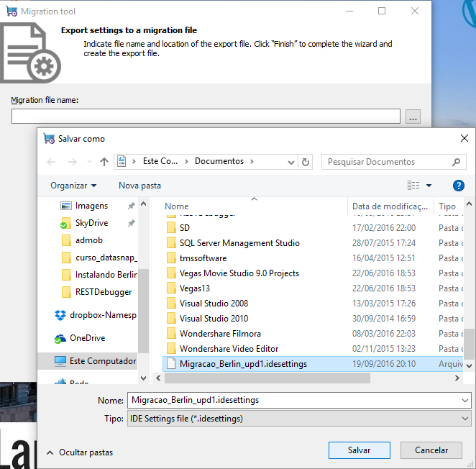Click the Up folder arrow

click(x=104, y=162)
